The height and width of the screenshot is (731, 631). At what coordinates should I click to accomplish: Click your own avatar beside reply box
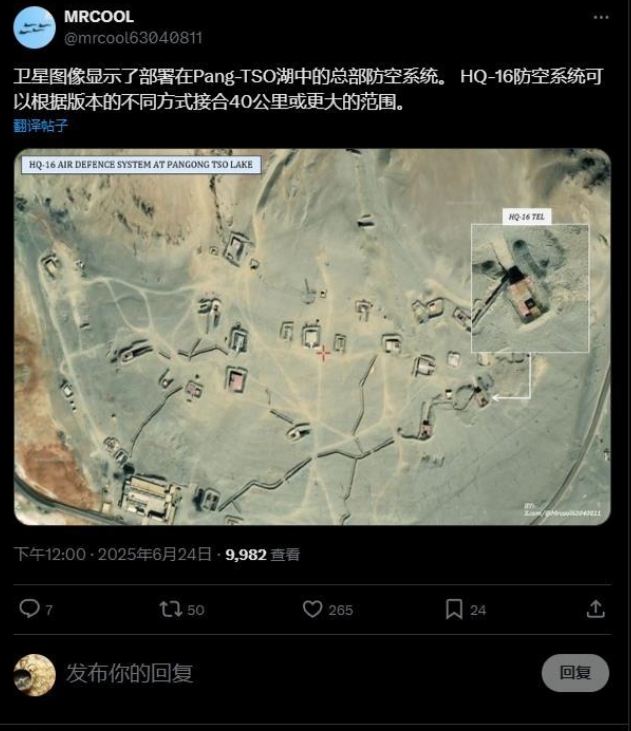[x=35, y=675]
